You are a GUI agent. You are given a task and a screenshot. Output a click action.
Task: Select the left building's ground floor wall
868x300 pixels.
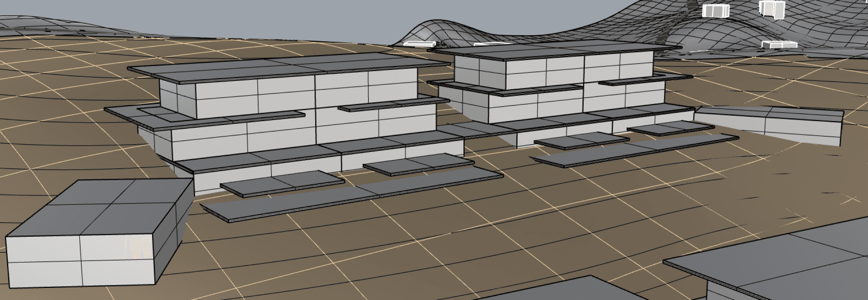coord(305,169)
